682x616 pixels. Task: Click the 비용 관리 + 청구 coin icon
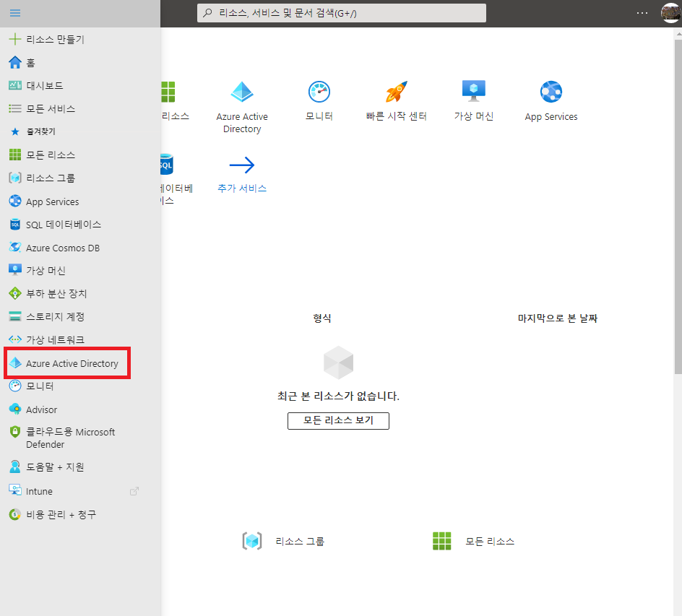(x=14, y=514)
